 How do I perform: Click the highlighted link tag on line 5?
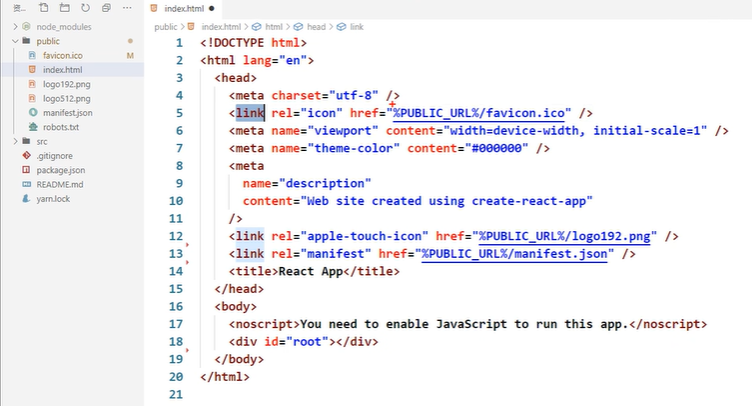tap(249, 113)
